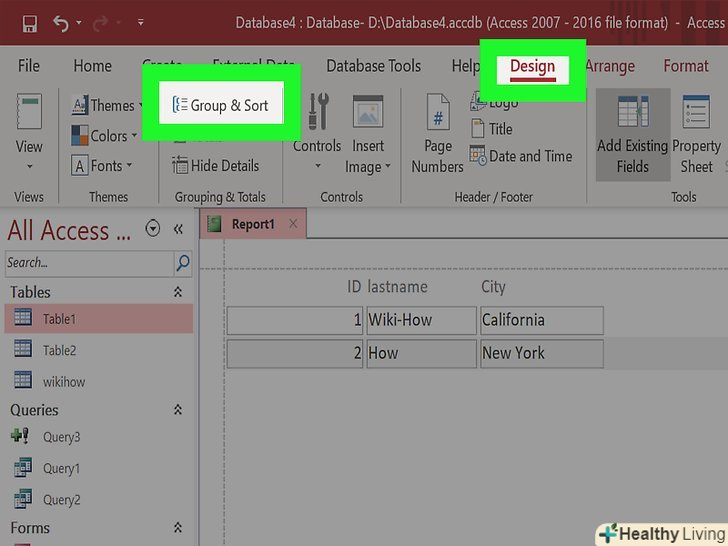Close the Report1 tab
The height and width of the screenshot is (546, 728).
(293, 224)
